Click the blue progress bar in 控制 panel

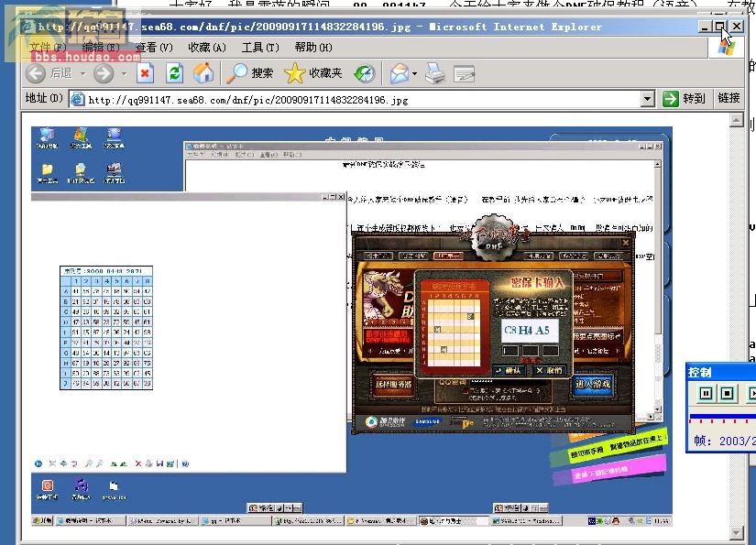pyautogui.click(x=722, y=416)
